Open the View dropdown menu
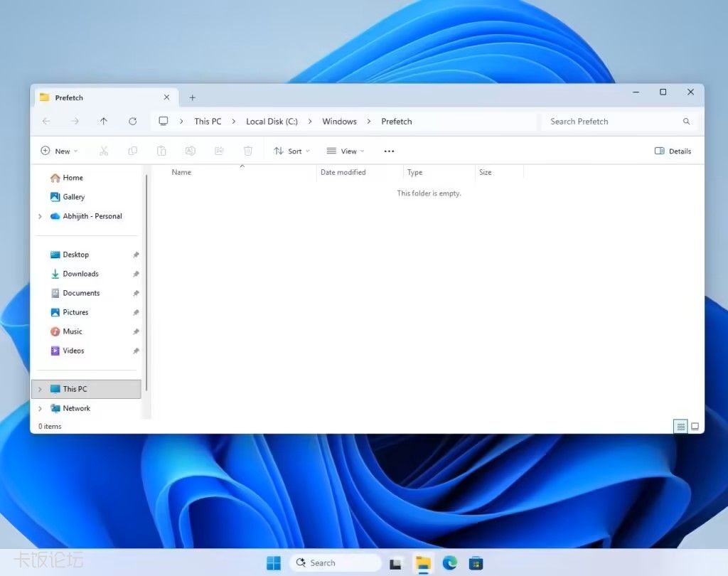Screen dimensions: 728x576 pos(346,151)
